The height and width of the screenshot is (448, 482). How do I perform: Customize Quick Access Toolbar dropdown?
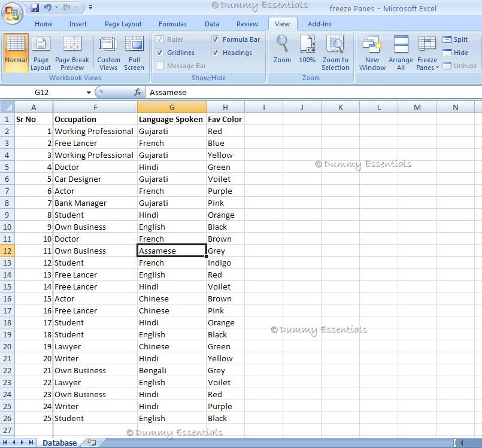click(x=90, y=7)
